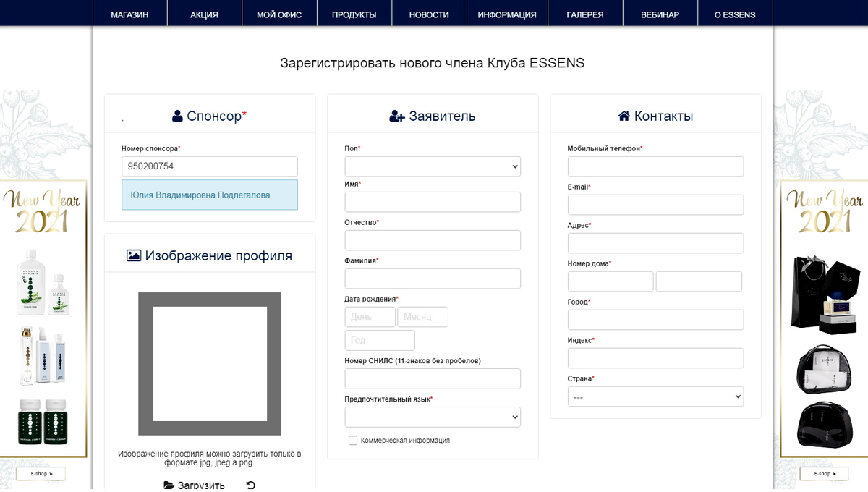The height and width of the screenshot is (492, 868).
Task: Open the Пол dropdown
Action: pos(433,166)
